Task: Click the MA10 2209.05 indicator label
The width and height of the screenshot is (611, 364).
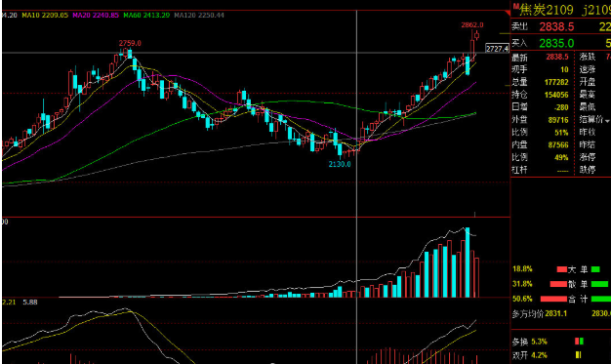Action: (45, 16)
